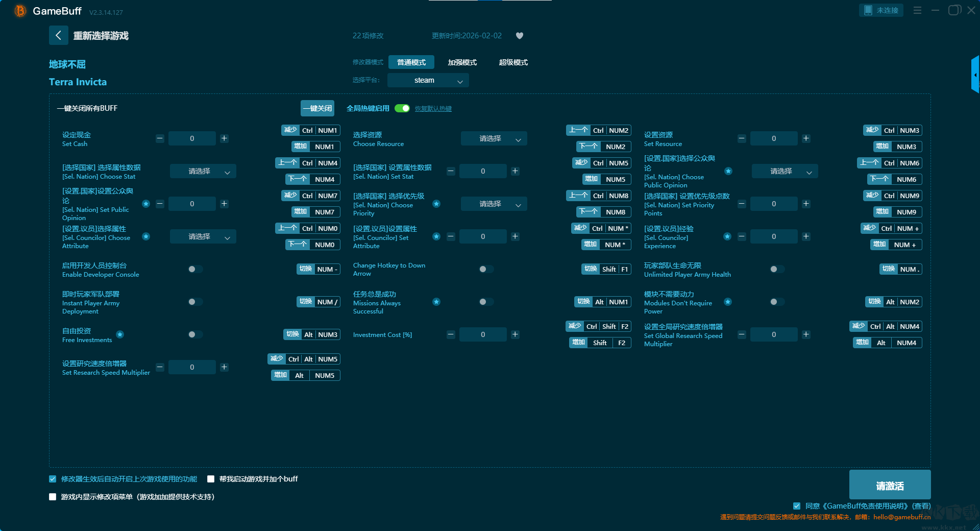Open the steam platform dropdown
The width and height of the screenshot is (980, 531).
[428, 80]
